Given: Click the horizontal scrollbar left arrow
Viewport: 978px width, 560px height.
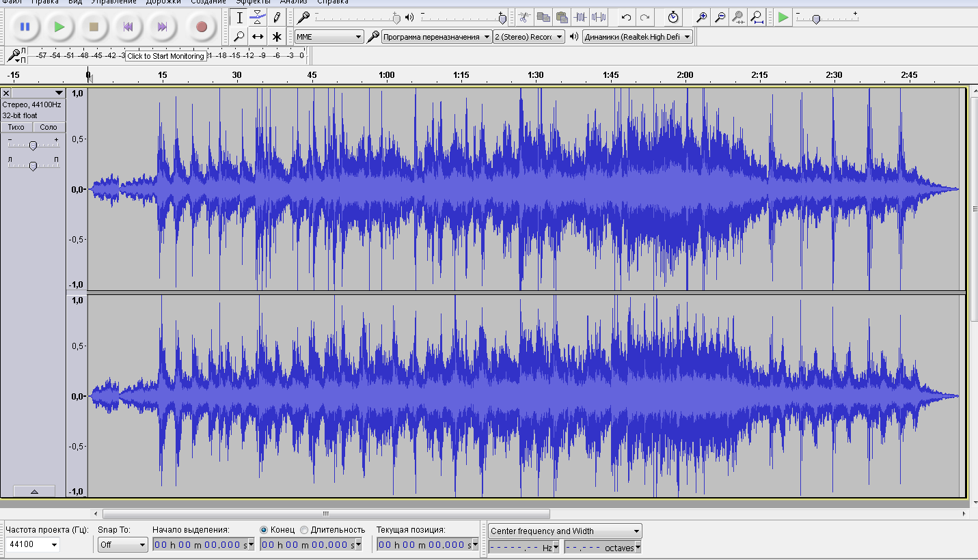Looking at the screenshot, I should 96,514.
